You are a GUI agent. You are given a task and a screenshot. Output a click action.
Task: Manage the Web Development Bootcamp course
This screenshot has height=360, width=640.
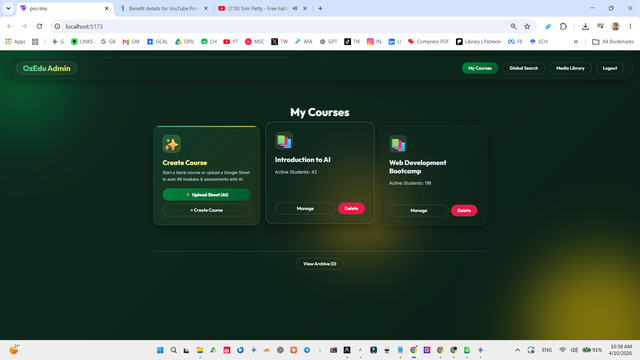[x=418, y=211]
